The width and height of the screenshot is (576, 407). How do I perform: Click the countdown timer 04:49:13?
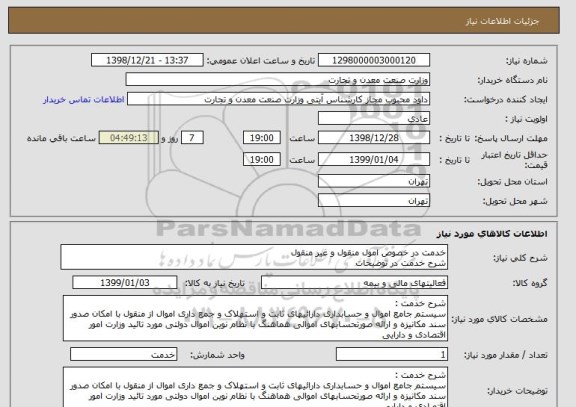(129, 138)
